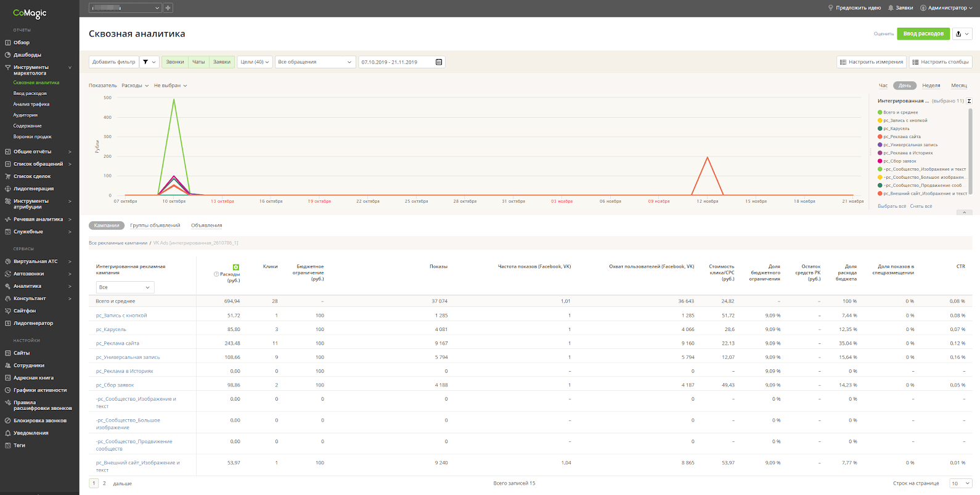Switch to Объявления tab
The width and height of the screenshot is (980, 495).
206,226
